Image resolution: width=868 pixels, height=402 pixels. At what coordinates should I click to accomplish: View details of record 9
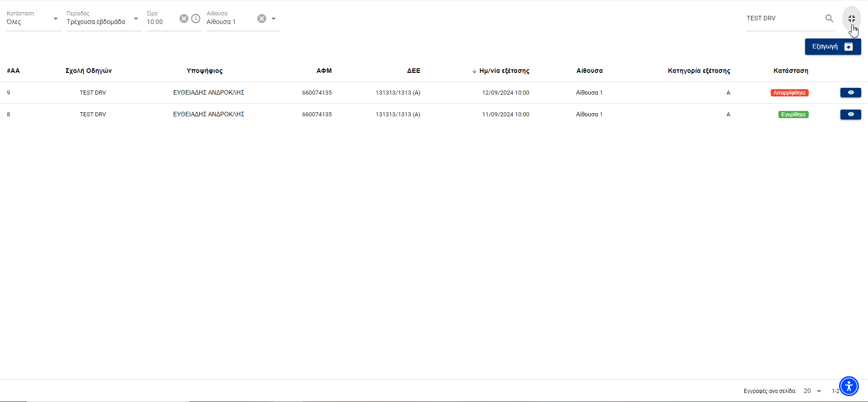pyautogui.click(x=850, y=93)
